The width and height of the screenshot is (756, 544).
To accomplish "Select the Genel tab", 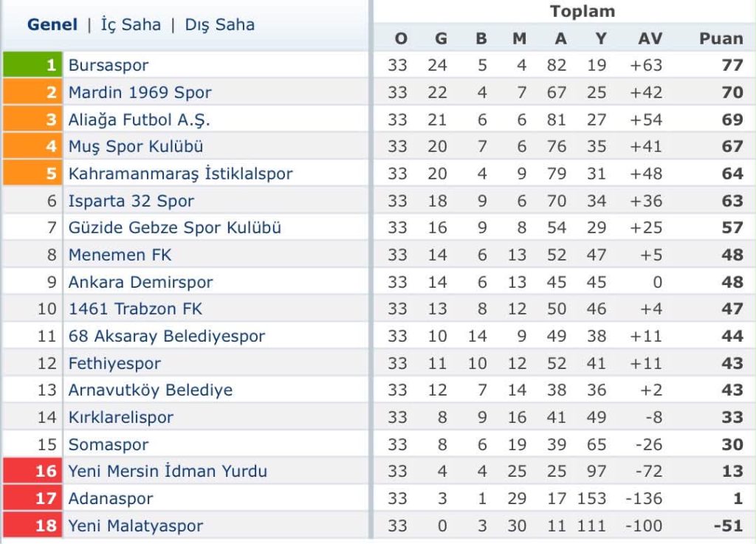I will [51, 24].
